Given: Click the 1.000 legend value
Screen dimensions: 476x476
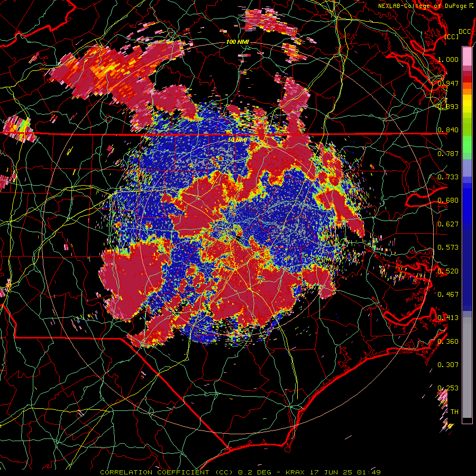Looking at the screenshot, I should click(448, 59).
